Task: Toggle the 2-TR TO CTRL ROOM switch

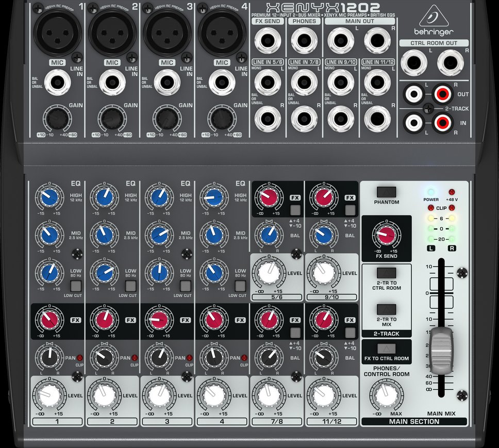Action: pos(386,273)
